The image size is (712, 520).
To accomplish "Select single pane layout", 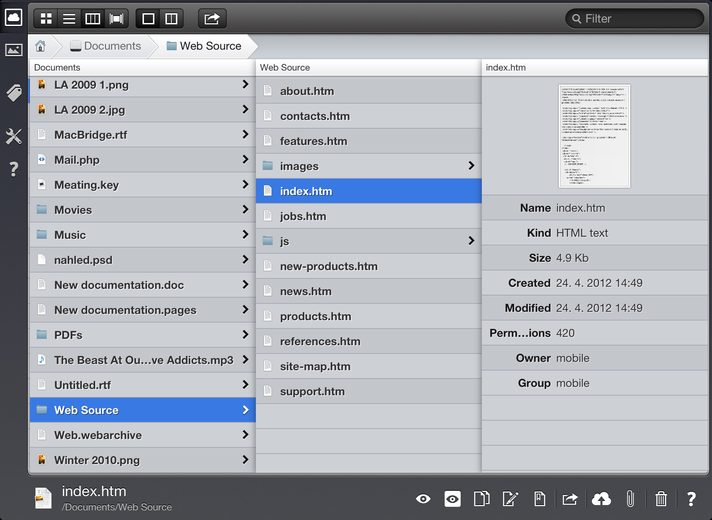I will (148, 19).
